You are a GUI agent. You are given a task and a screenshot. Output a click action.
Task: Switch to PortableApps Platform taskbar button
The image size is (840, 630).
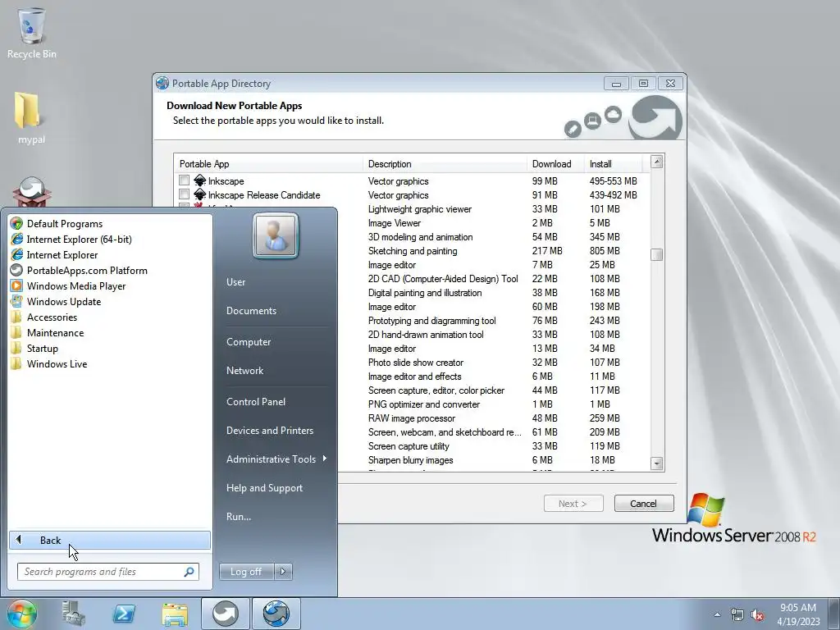(226, 614)
